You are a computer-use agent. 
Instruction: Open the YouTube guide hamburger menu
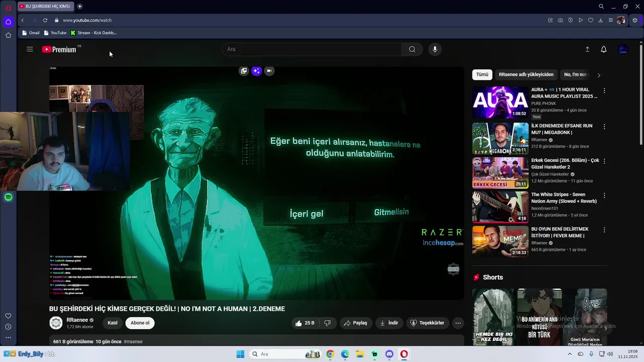(30, 49)
